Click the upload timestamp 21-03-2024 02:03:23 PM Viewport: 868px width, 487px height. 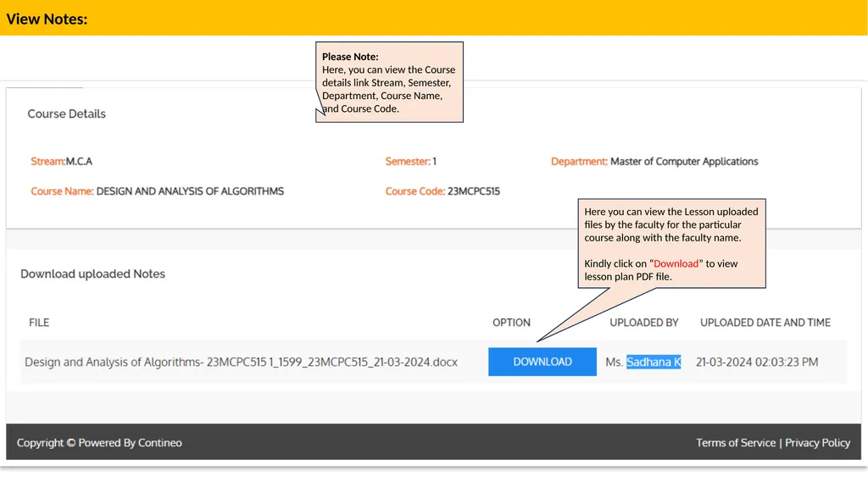(x=757, y=362)
